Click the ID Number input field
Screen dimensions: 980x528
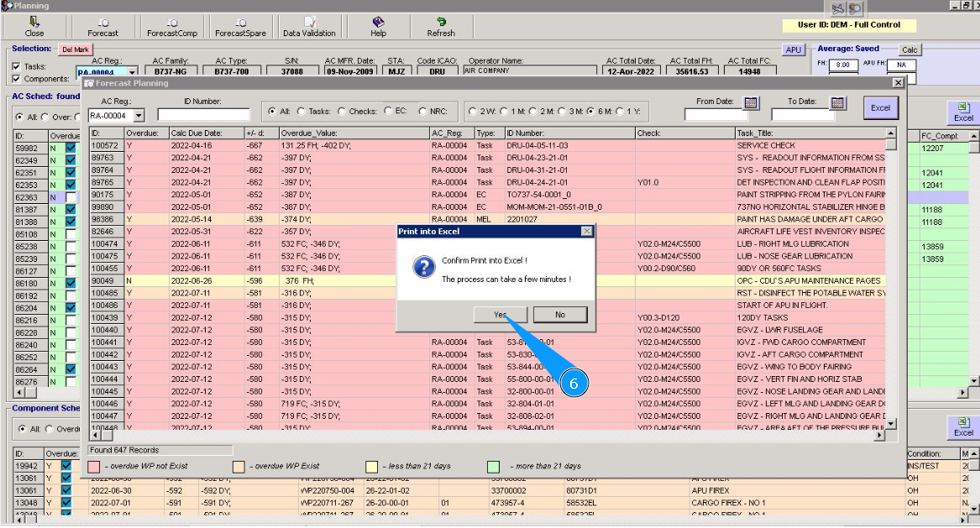point(203,114)
